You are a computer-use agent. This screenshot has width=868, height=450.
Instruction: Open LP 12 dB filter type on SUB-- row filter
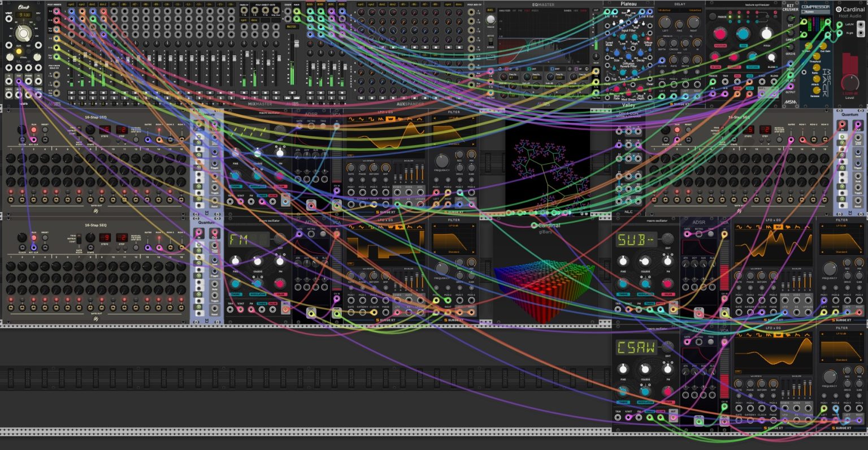pyautogui.click(x=841, y=226)
